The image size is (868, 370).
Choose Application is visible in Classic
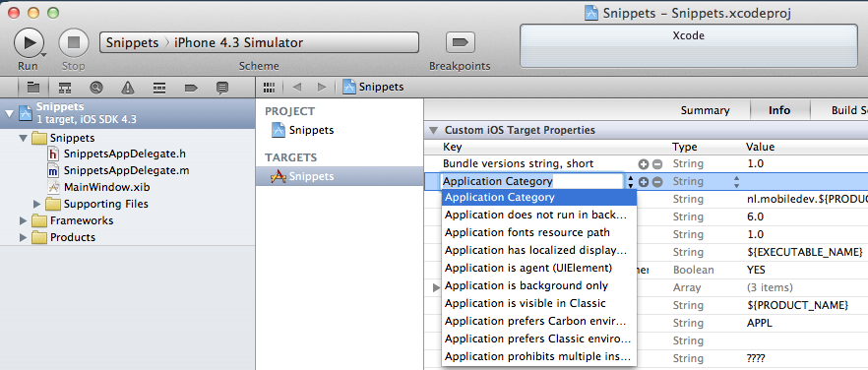coord(539,303)
